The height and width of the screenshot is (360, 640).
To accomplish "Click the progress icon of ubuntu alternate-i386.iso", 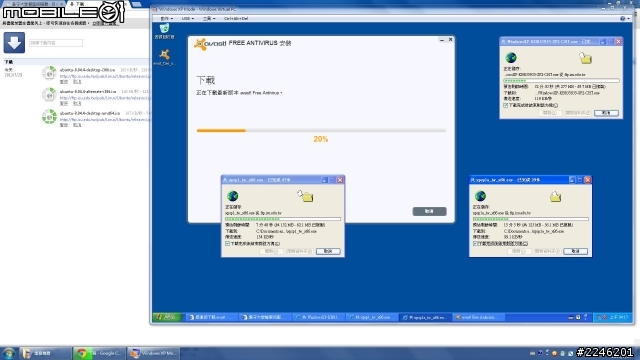I will tap(49, 95).
